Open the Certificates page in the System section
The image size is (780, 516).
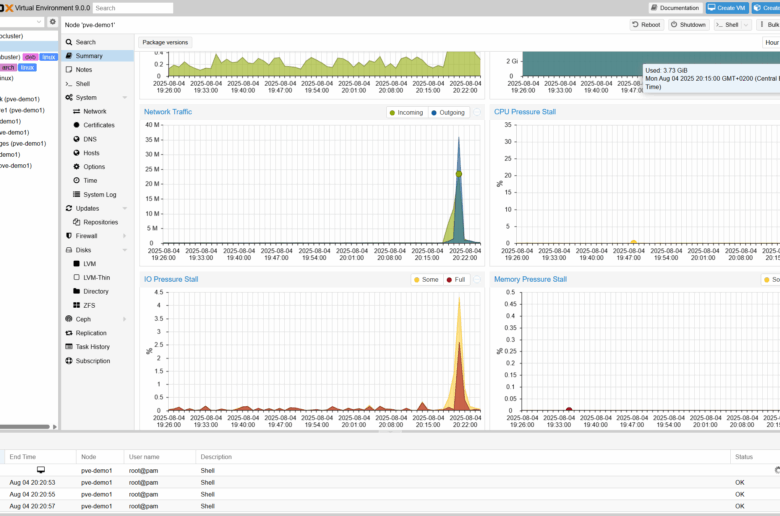(x=98, y=125)
